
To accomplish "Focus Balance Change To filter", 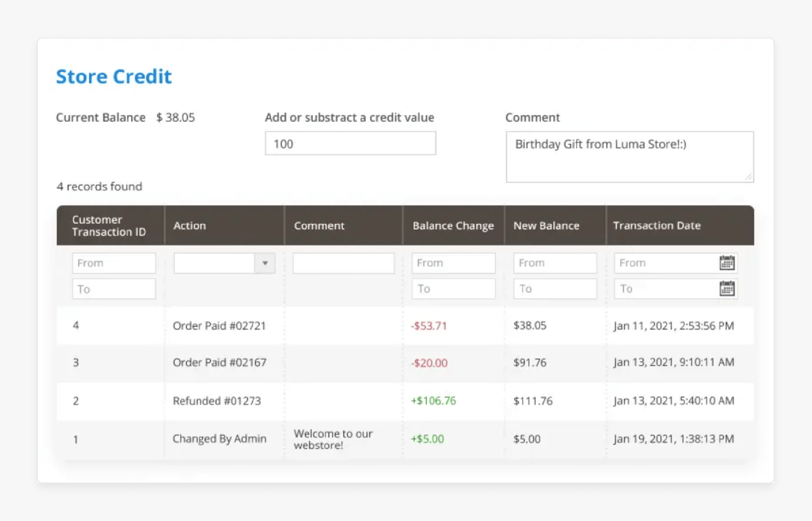I will click(453, 289).
